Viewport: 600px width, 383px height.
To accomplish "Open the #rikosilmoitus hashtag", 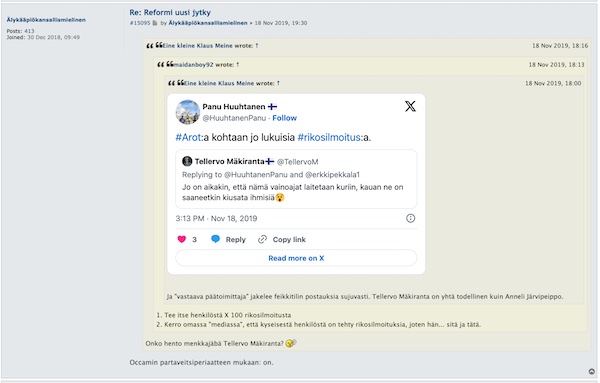I will tap(329, 137).
